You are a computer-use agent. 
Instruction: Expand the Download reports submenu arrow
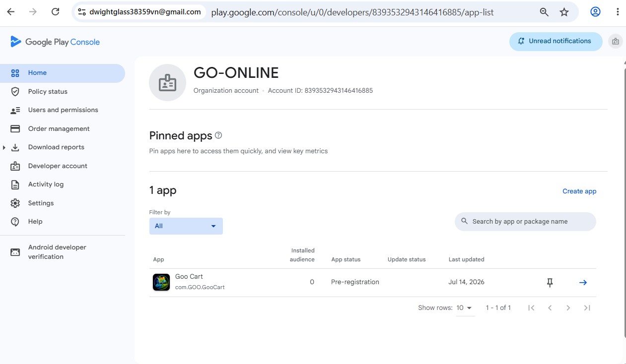click(x=4, y=148)
